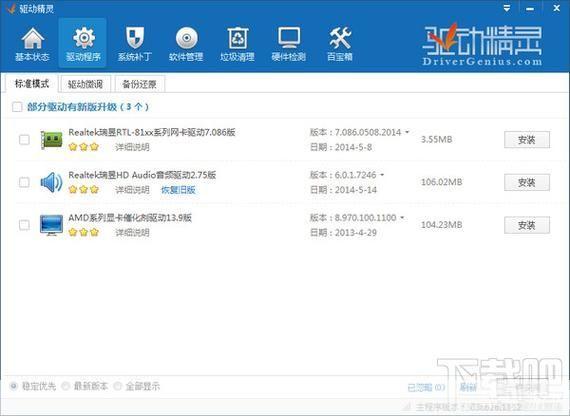Click the Realtek network card icon
This screenshot has height=416, width=570.
[x=52, y=139]
